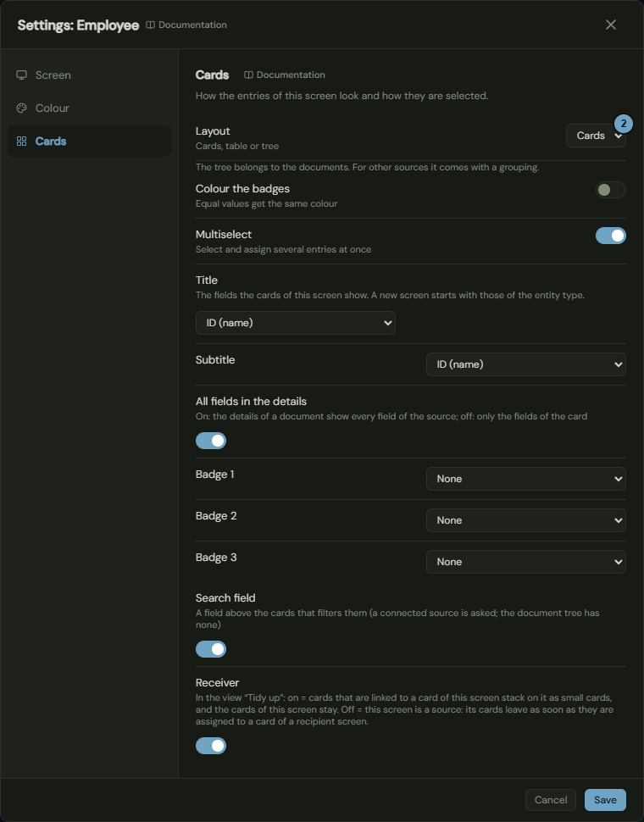Screen dimensions: 644x822
Task: Disable the Search field switch
Action: coord(211,649)
